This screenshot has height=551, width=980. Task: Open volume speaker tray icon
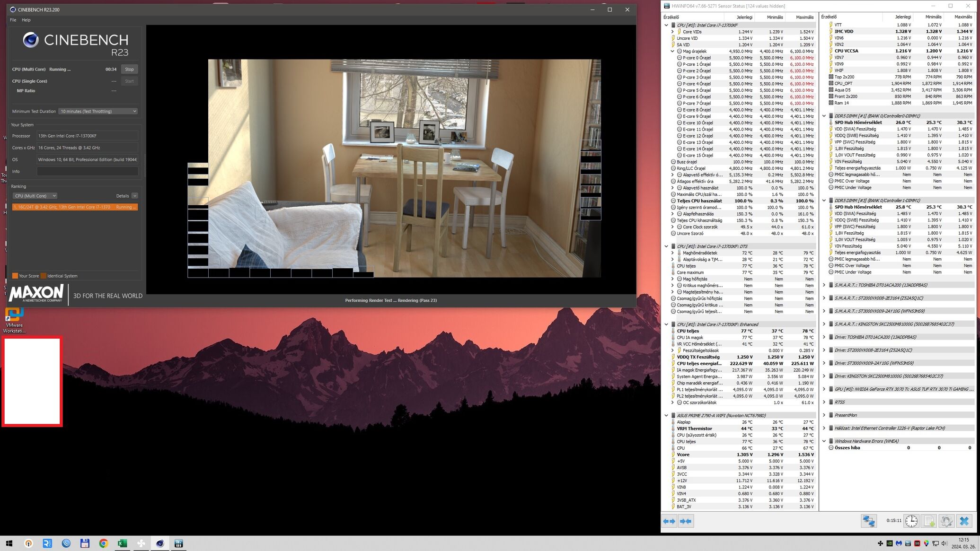(945, 543)
